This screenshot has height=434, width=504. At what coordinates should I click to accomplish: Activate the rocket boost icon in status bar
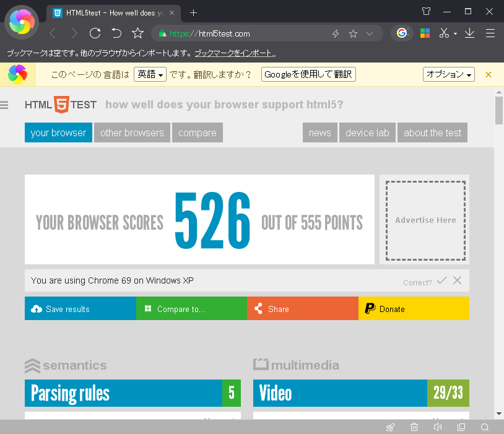pos(391,427)
